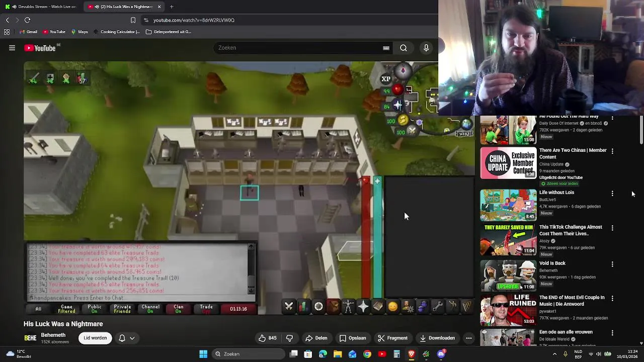The width and height of the screenshot is (644, 362).
Task: Focus the Zoeken search field
Action: click(299, 48)
